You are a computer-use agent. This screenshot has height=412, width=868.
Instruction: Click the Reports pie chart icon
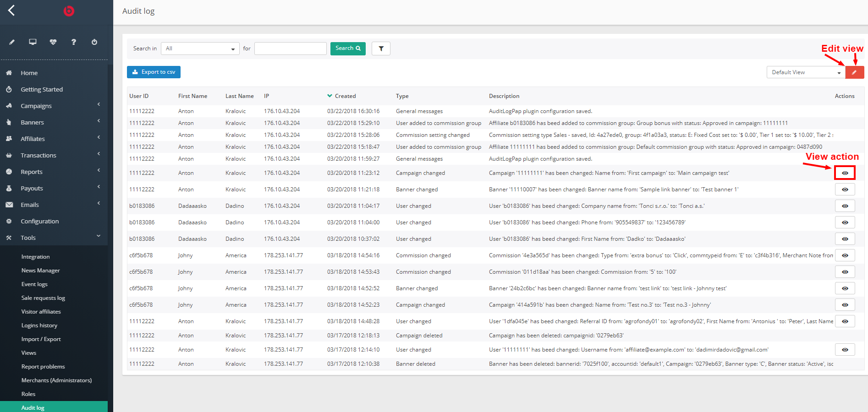(x=9, y=172)
